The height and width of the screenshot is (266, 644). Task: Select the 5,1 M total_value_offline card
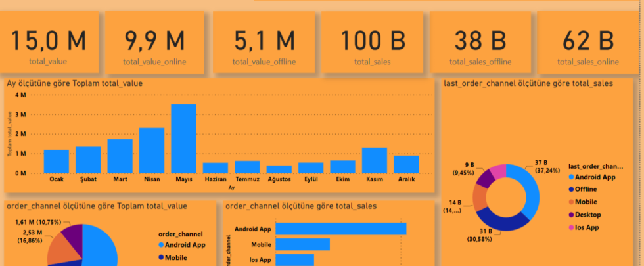click(x=264, y=42)
